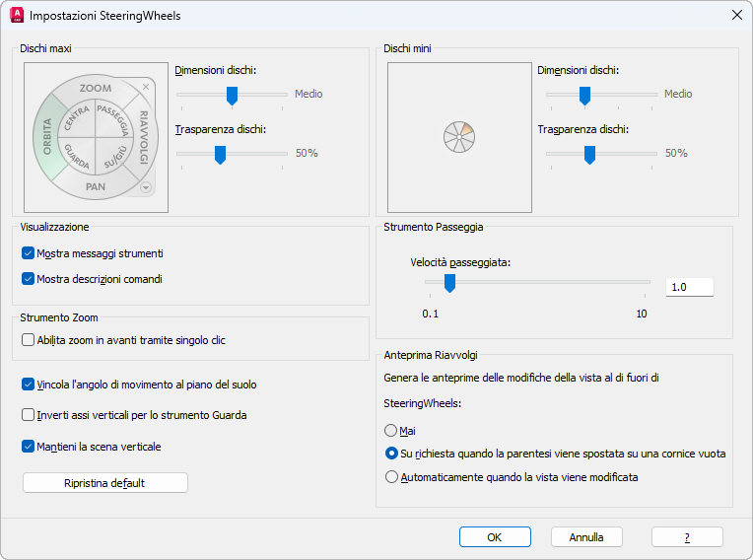This screenshot has height=560, width=753.
Task: Click the ZOOM wedge on maxi wheel preview
Action: click(96, 89)
